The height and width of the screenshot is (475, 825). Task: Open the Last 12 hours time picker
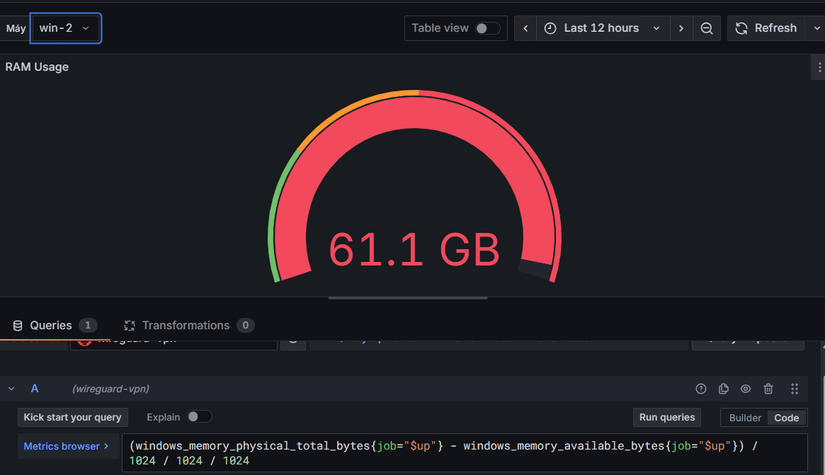click(602, 28)
